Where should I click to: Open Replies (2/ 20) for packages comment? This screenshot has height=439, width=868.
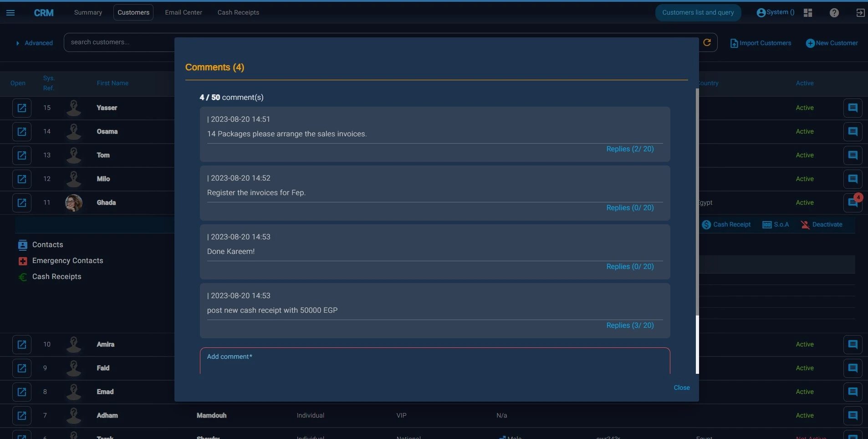[630, 149]
